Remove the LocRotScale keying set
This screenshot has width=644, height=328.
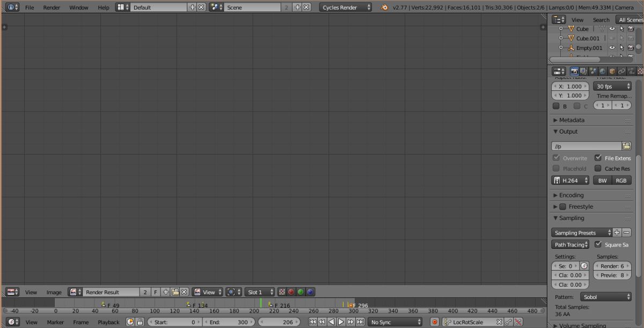pyautogui.click(x=499, y=322)
